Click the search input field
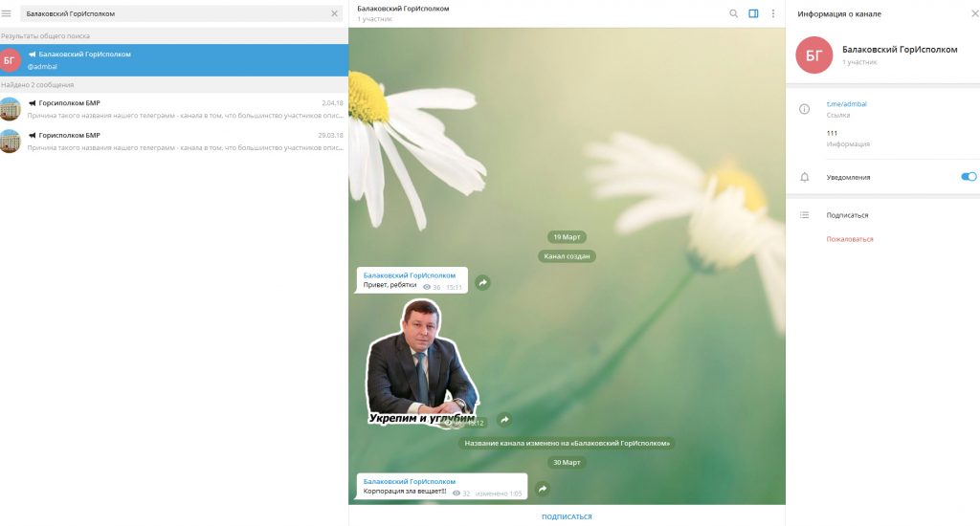Viewport: 980px width, 526px height. click(172, 13)
